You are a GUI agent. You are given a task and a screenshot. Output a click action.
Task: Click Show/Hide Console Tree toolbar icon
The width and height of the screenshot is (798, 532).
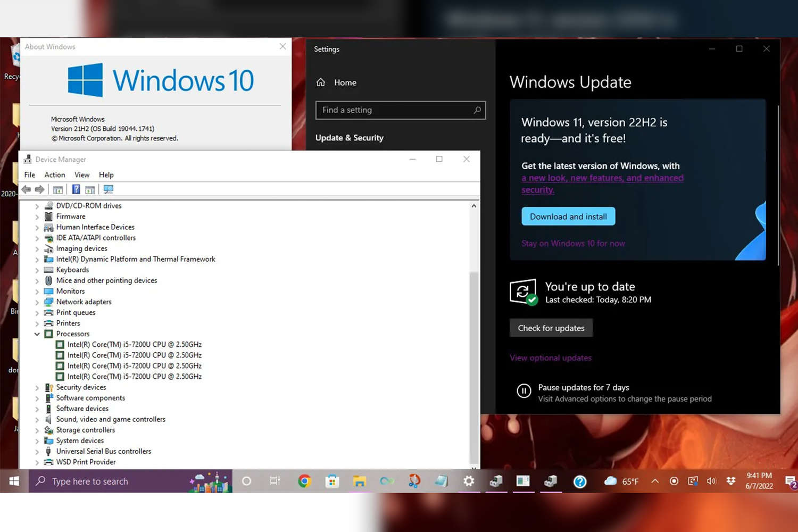click(58, 189)
